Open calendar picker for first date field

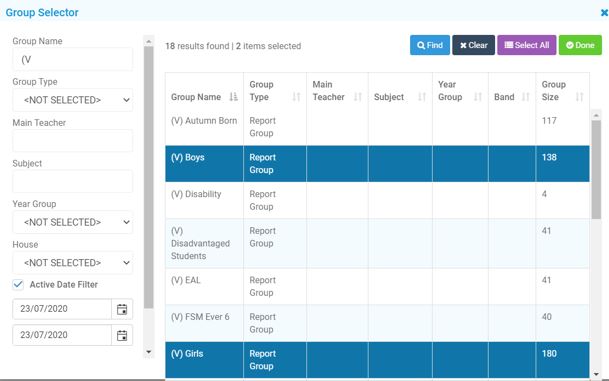122,309
